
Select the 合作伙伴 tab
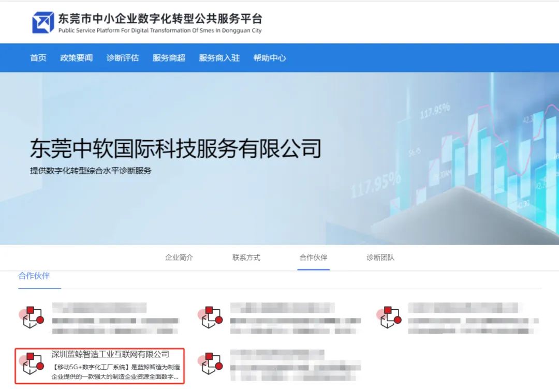(313, 258)
